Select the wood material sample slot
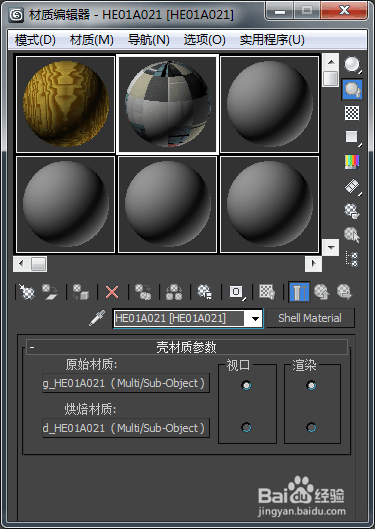 66,104
